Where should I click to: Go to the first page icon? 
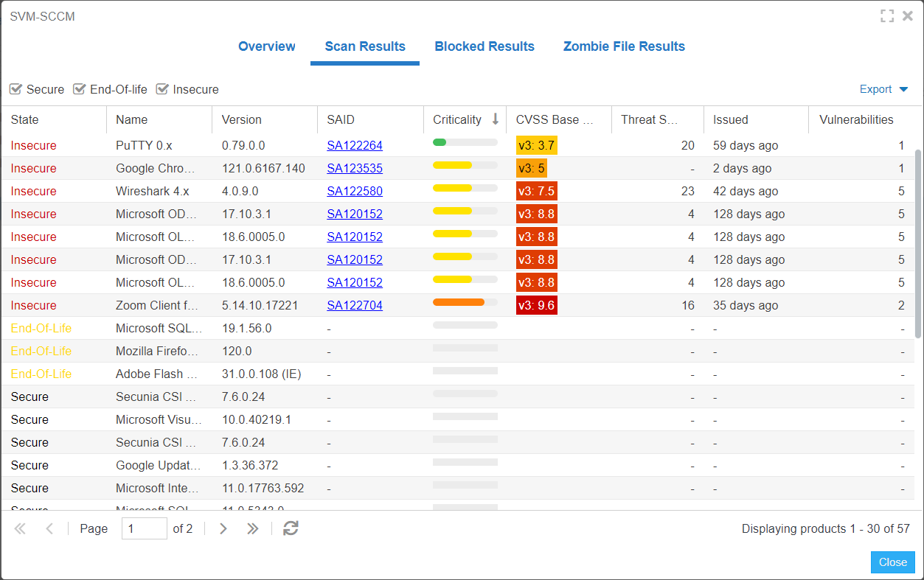tap(20, 528)
